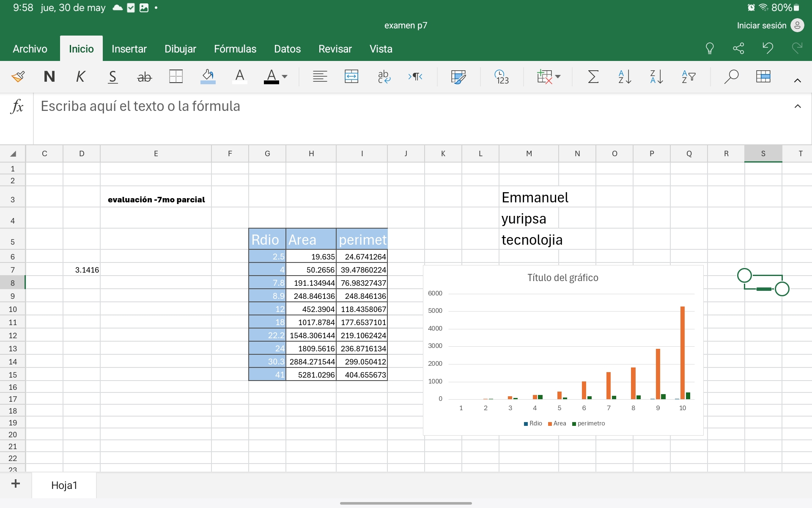The height and width of the screenshot is (508, 812).
Task: Click the merge and center cells icon
Action: [351, 77]
